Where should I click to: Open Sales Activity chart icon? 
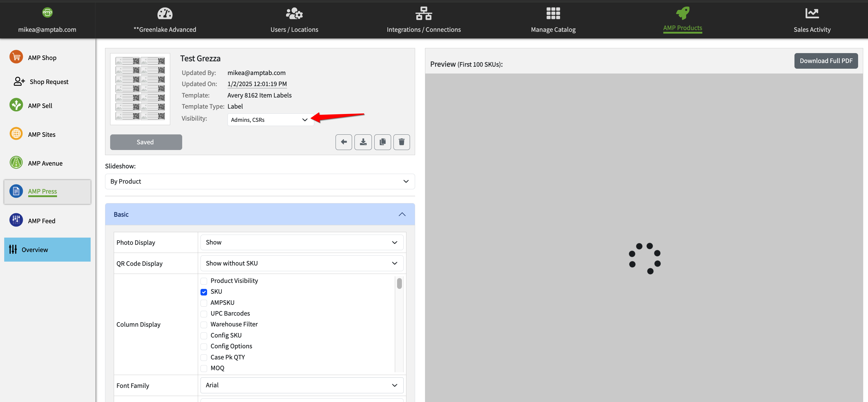pyautogui.click(x=812, y=13)
